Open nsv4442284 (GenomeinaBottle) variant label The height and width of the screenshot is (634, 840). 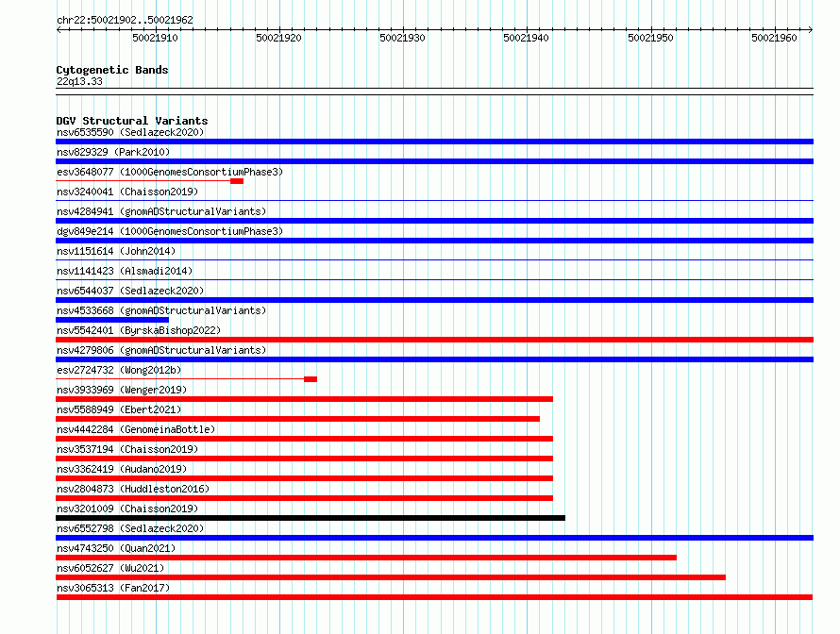coord(136,429)
